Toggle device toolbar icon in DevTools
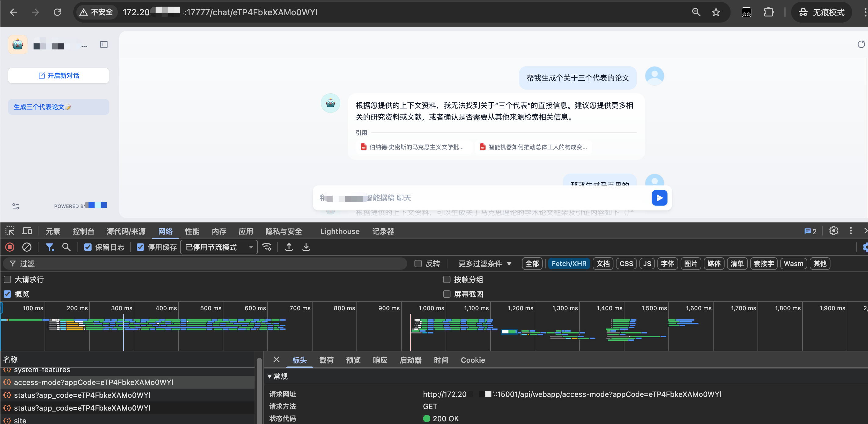868x424 pixels. point(27,231)
